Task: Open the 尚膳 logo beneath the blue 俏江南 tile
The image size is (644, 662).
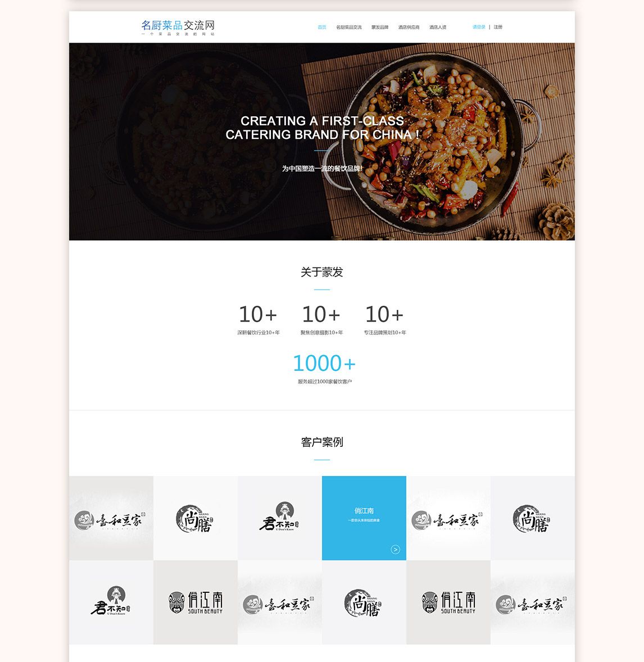Action: click(x=364, y=602)
